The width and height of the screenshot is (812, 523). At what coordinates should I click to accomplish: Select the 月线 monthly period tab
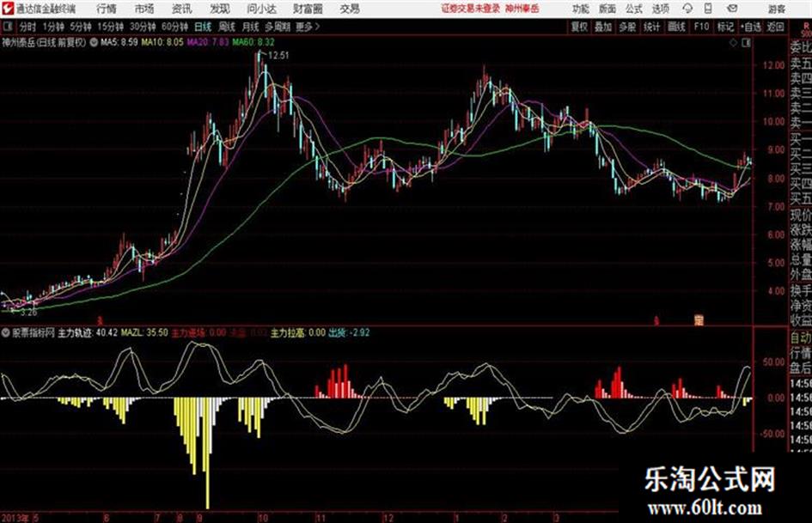250,27
